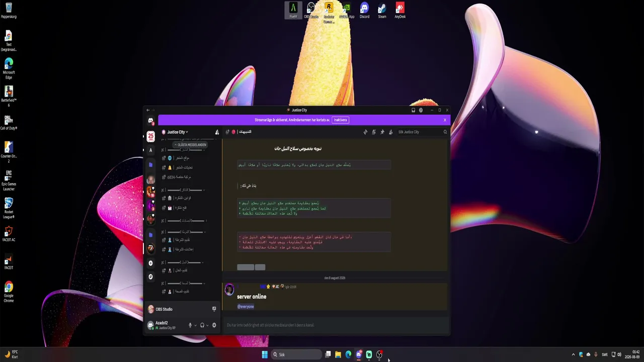644x362 pixels.
Task: Open Epic Games Launcher desktop shortcut
Action: 9,180
